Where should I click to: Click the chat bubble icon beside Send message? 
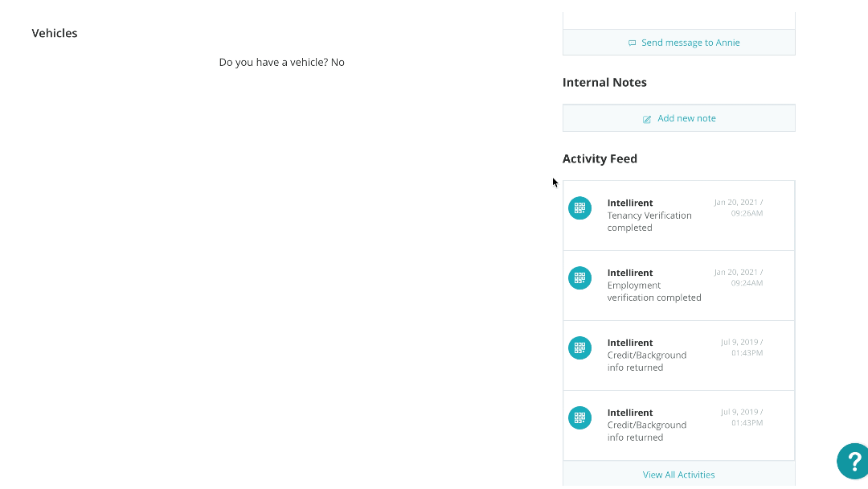point(633,43)
